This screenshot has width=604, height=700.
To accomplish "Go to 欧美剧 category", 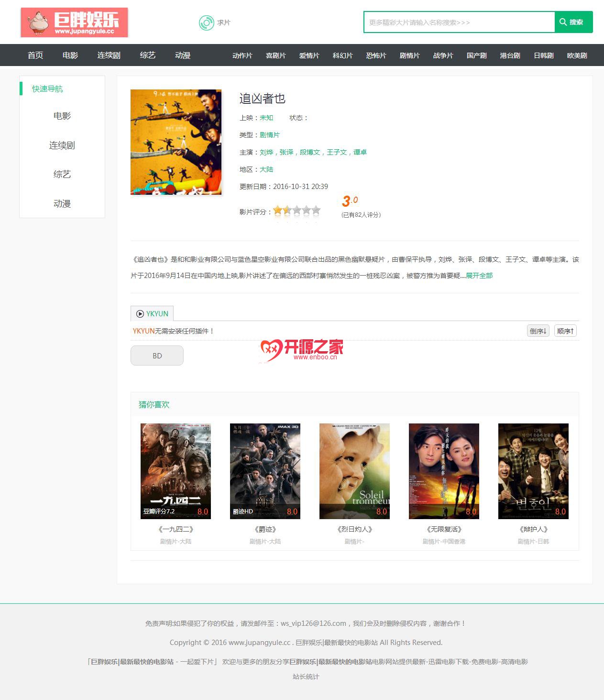I will point(577,56).
